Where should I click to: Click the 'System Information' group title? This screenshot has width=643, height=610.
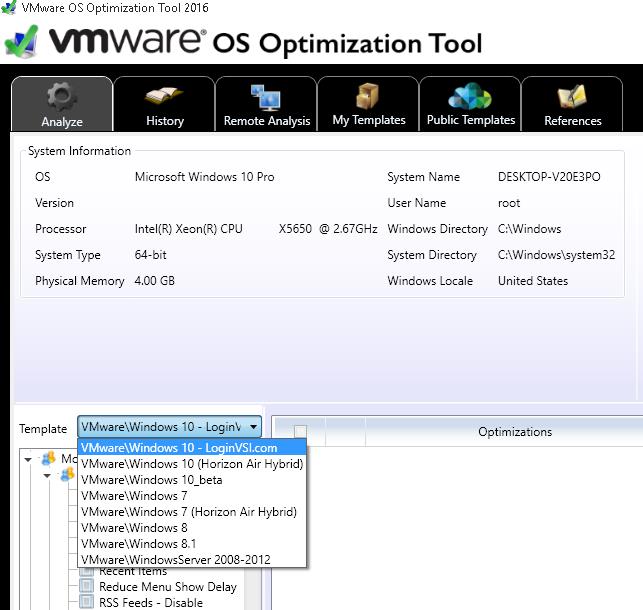[x=79, y=151]
